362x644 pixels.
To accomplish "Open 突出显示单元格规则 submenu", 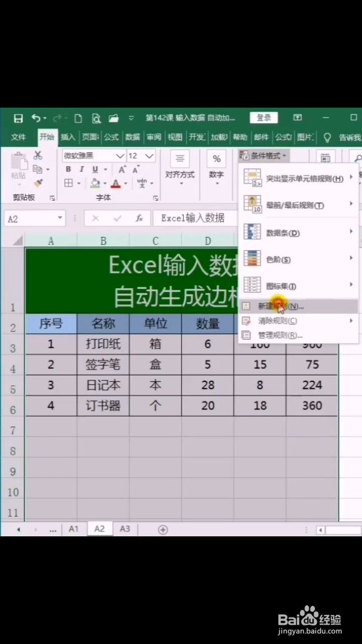I will [x=299, y=178].
